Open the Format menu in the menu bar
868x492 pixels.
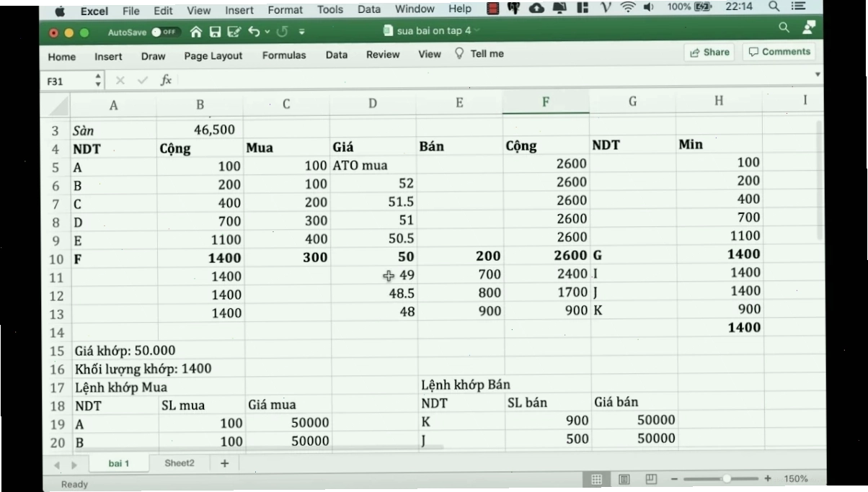tap(284, 10)
